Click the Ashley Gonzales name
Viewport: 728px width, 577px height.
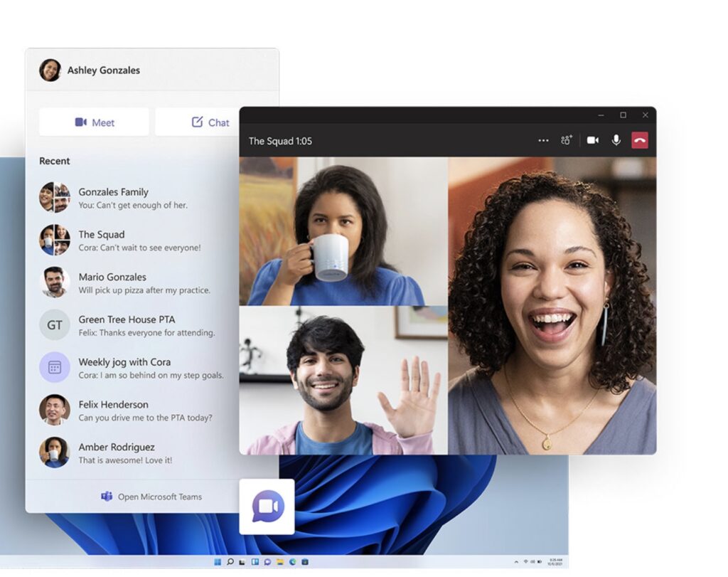click(104, 70)
